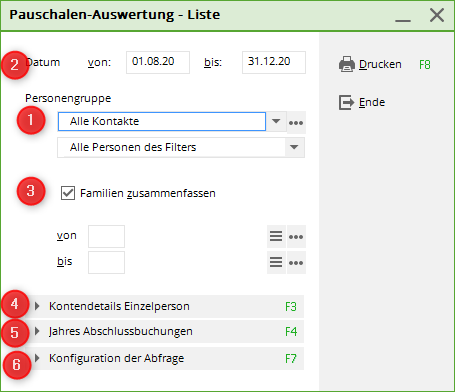
Task: Click the Ende exit icon
Action: pyautogui.click(x=347, y=102)
